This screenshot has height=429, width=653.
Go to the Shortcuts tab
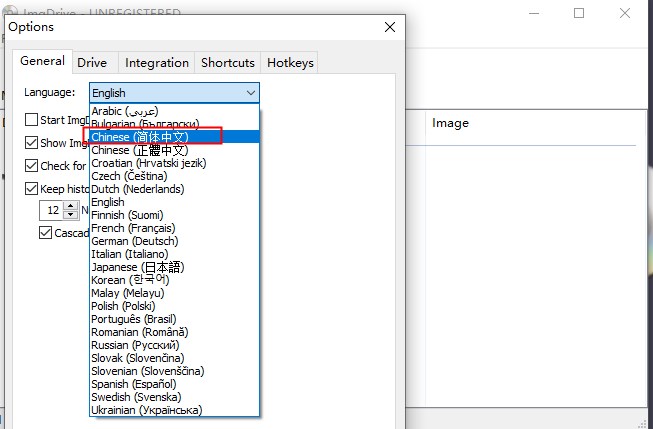click(228, 63)
